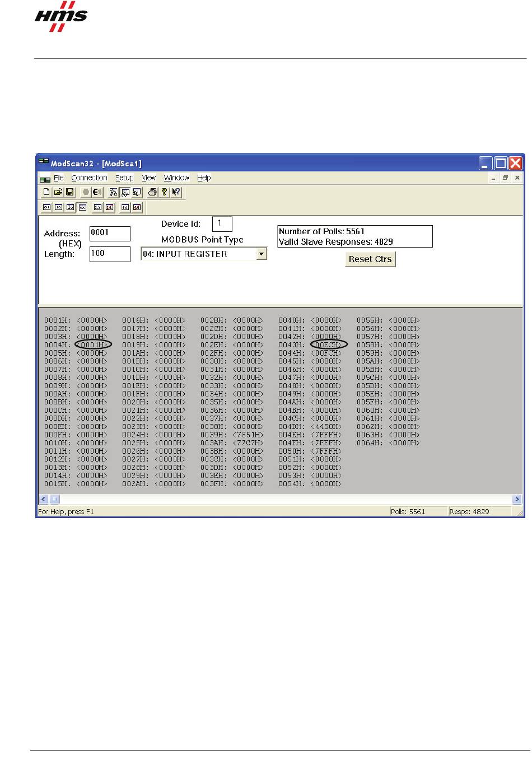This screenshot has width=532, height=783.
Task: Click the horizontal scrollbar right arrow
Action: coord(517,499)
